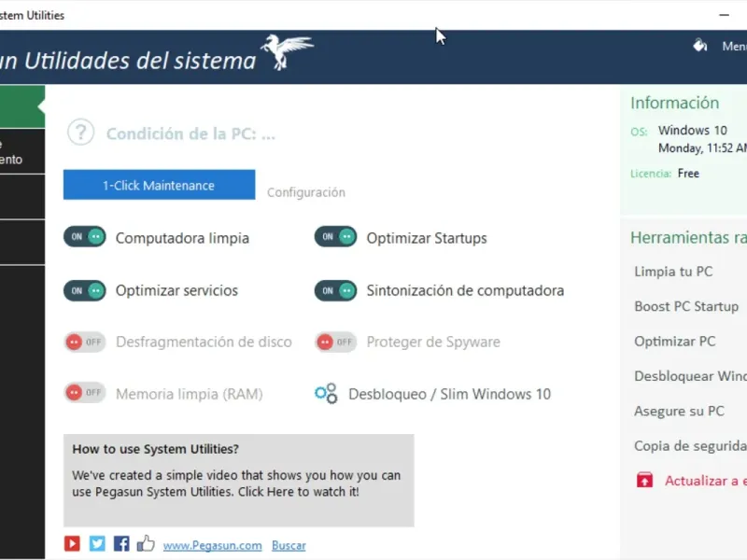Open Limpia tu PC quick tool
747x560 pixels.
[x=673, y=272]
